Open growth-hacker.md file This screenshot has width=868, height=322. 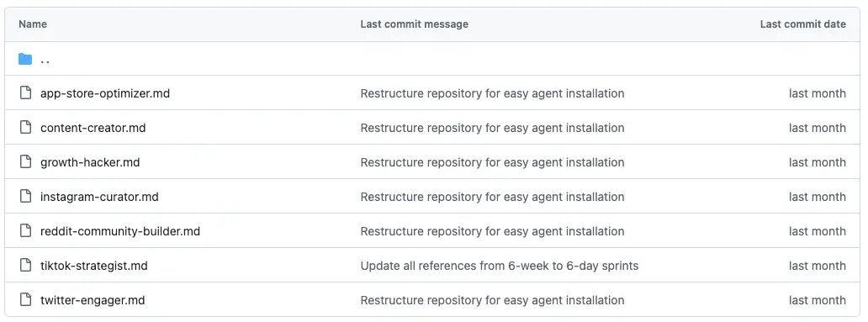90,162
